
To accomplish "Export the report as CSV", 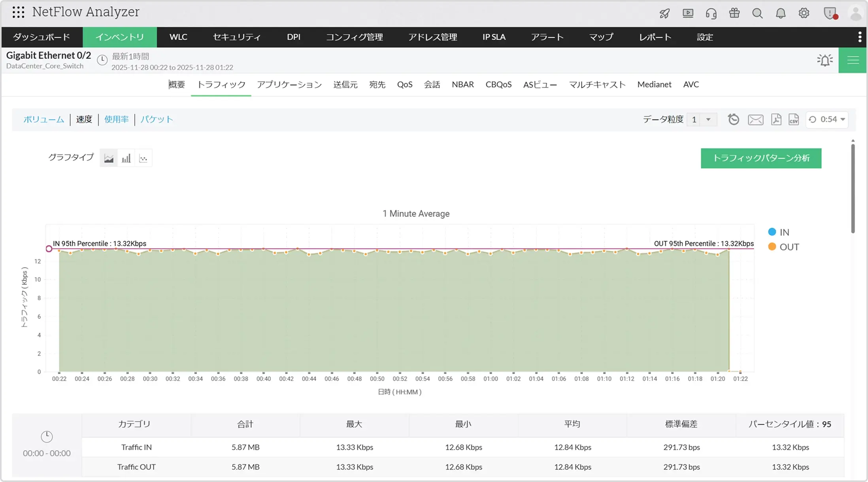I will 794,119.
